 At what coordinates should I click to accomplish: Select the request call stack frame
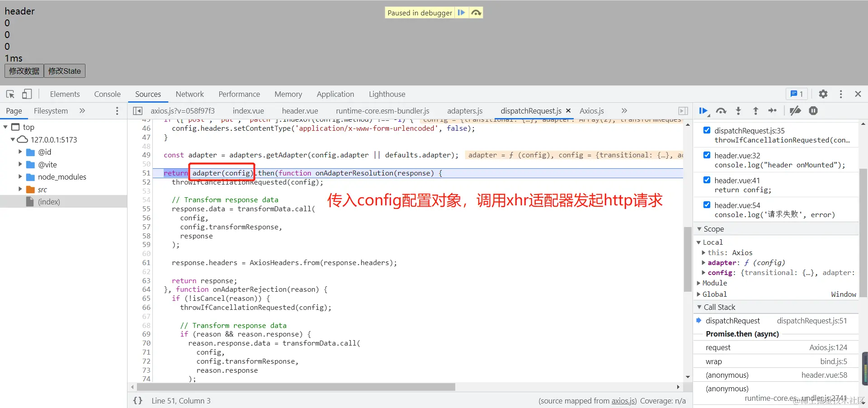tap(776, 348)
